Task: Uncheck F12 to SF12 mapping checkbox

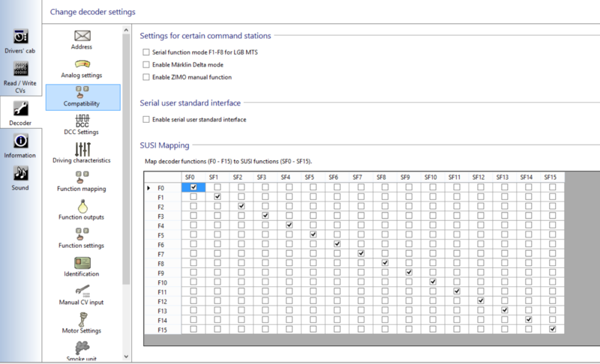Action: click(481, 300)
